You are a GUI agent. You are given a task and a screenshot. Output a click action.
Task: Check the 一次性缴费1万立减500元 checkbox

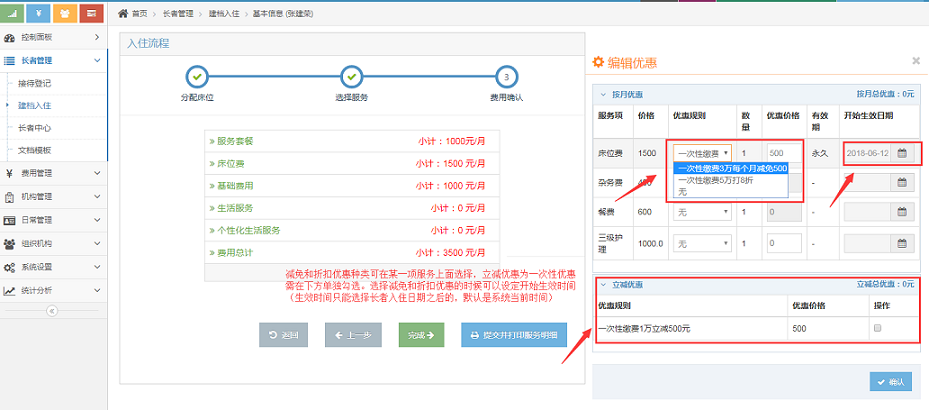tap(878, 328)
